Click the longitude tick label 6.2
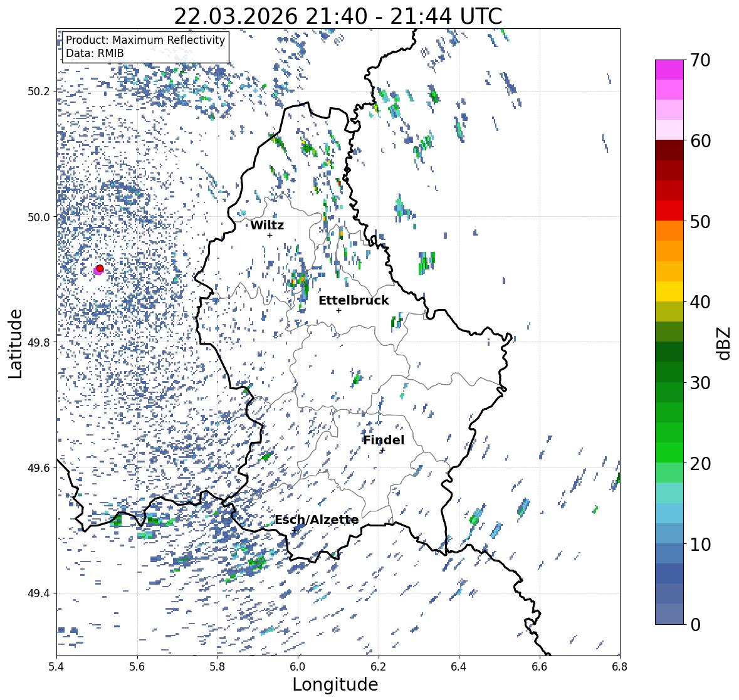The width and height of the screenshot is (739, 700). click(x=379, y=667)
